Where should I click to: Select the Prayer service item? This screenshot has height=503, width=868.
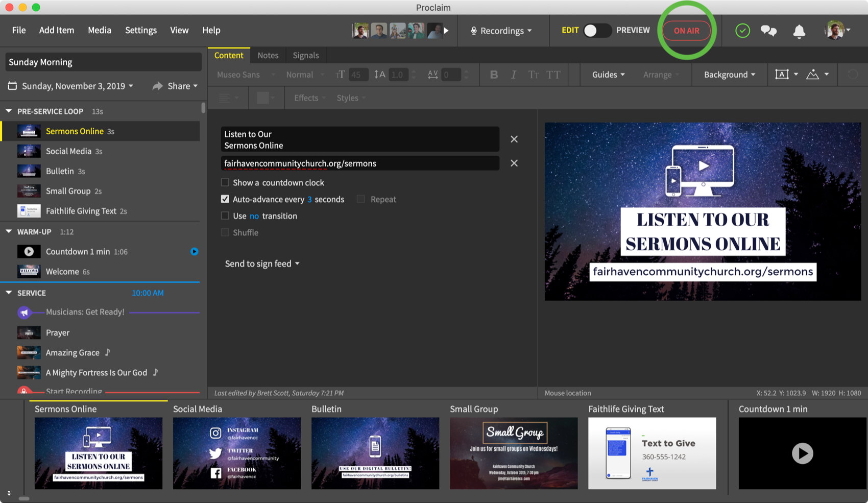click(100, 332)
